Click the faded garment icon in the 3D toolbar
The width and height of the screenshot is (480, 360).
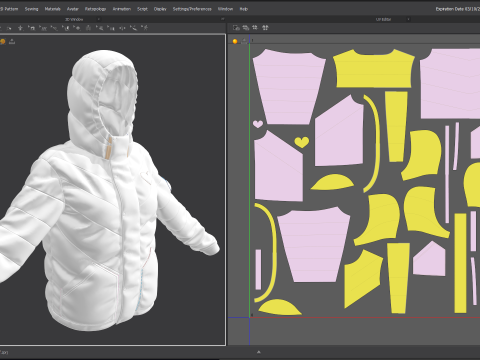(88, 28)
